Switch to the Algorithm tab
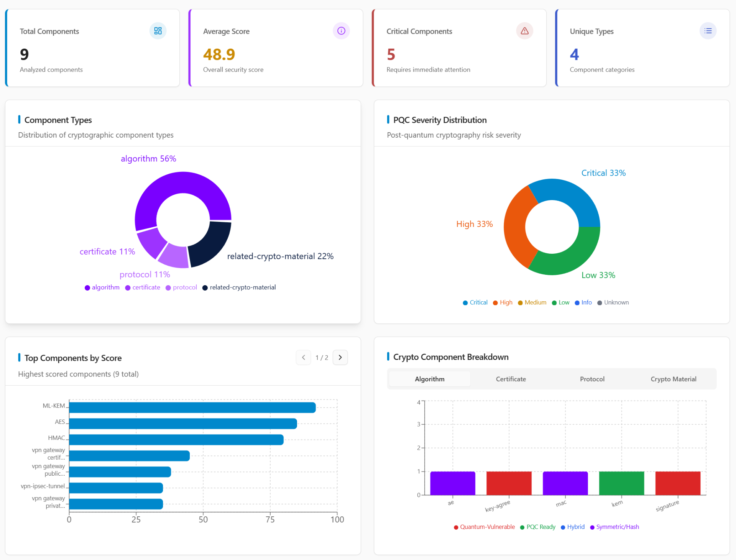This screenshot has height=560, width=736. click(430, 379)
